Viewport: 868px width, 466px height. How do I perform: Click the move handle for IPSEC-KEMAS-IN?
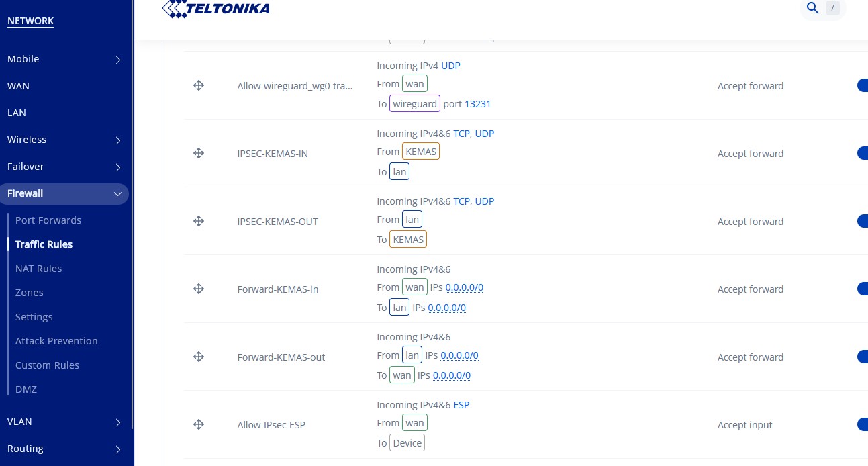point(199,153)
